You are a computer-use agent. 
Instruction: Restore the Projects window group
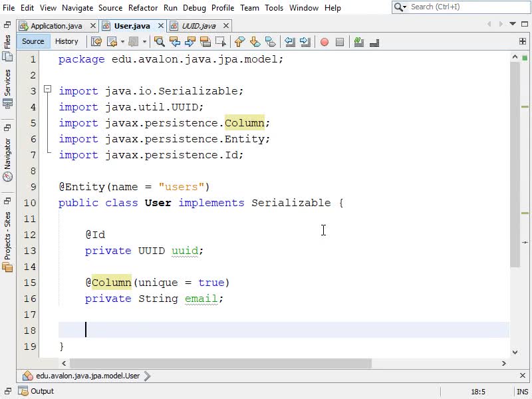(x=7, y=201)
